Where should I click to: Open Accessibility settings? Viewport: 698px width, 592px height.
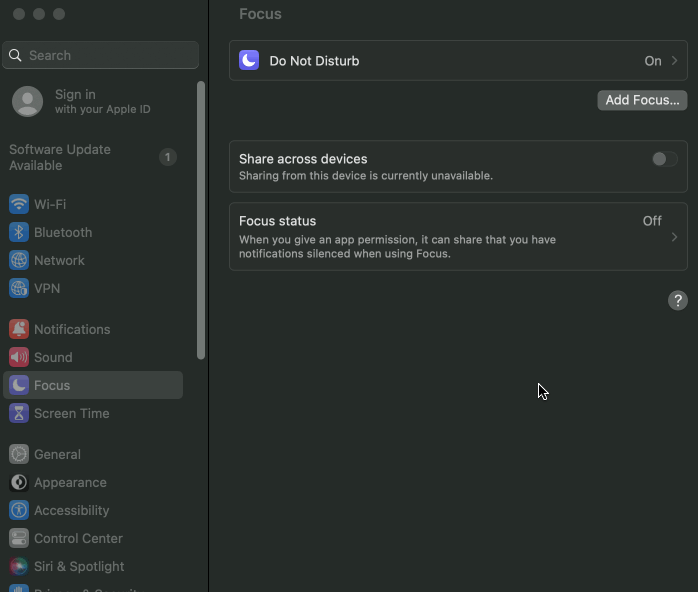93,511
